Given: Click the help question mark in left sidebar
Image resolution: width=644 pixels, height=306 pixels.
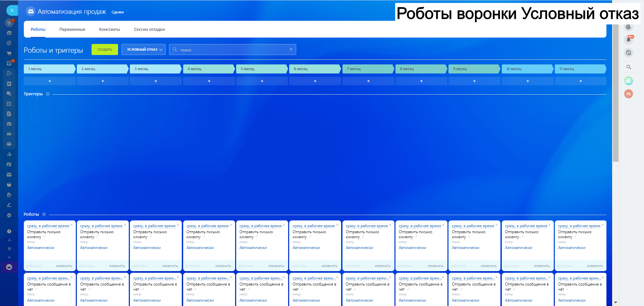Looking at the screenshot, I should click(x=9, y=231).
